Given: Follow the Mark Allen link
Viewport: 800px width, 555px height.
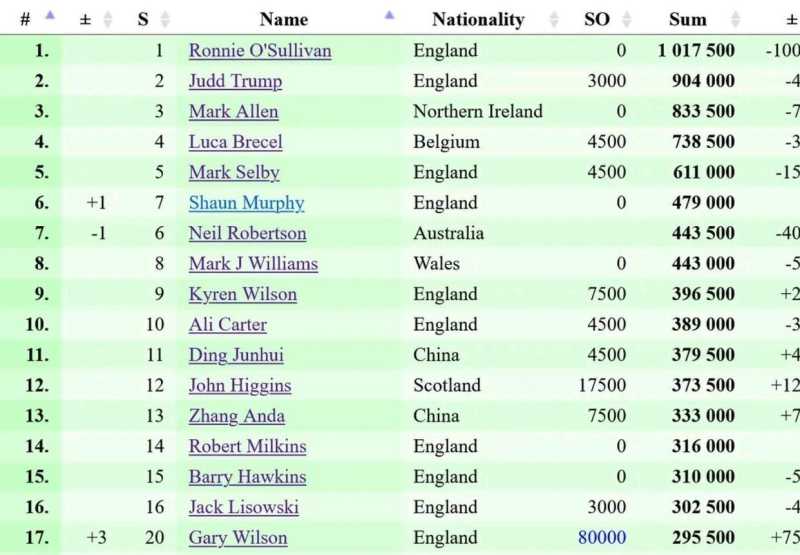Looking at the screenshot, I should (x=233, y=112).
